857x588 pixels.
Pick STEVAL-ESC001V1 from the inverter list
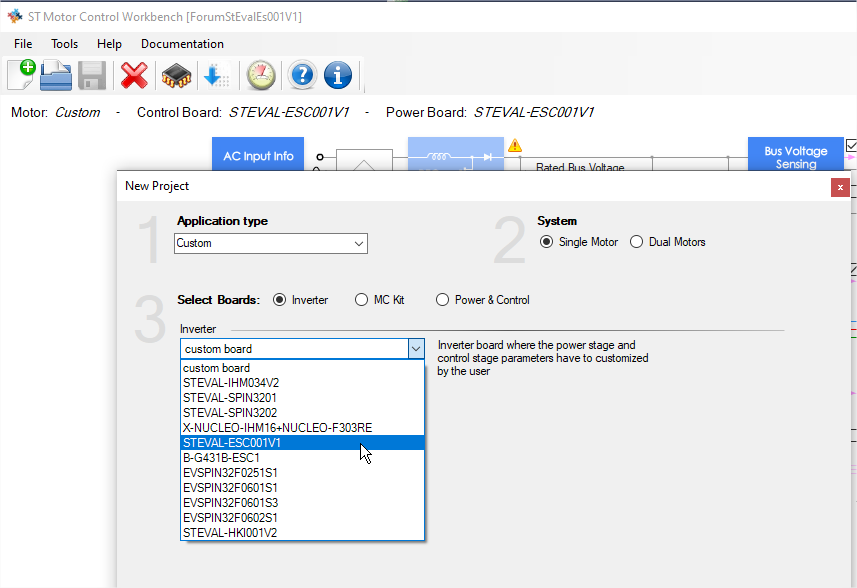coord(302,443)
